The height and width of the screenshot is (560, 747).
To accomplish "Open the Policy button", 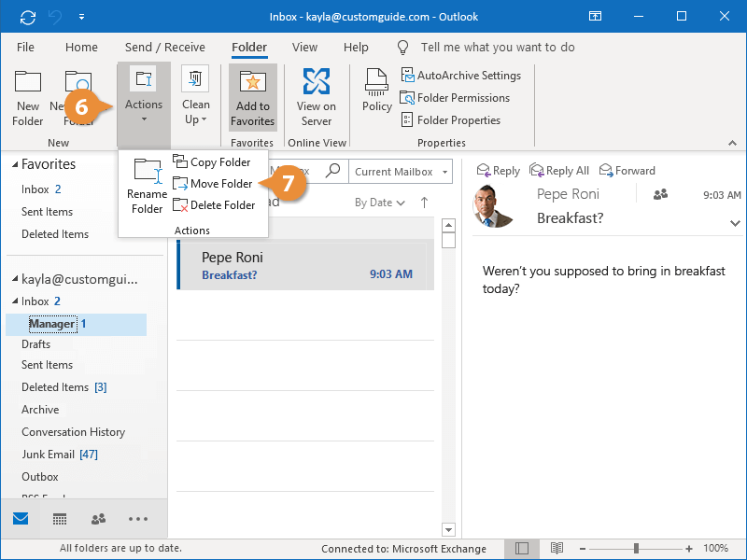I will (377, 91).
